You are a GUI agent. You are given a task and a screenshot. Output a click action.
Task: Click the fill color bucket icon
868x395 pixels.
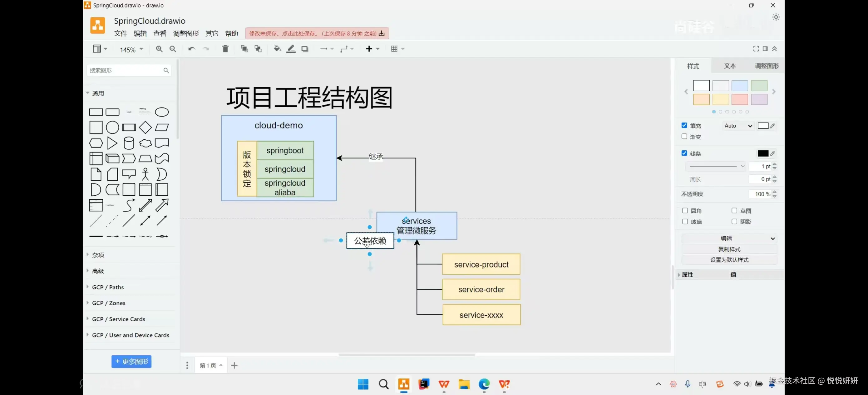(x=277, y=49)
